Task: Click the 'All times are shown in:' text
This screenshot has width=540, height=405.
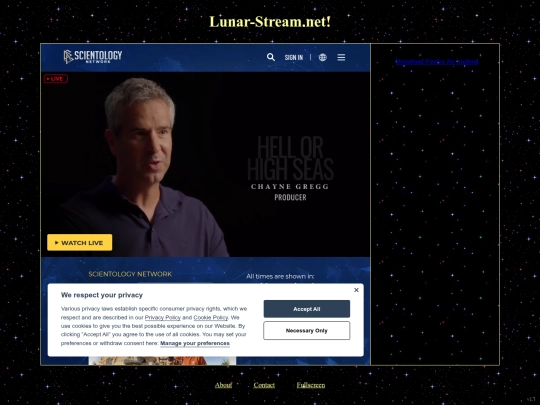Action: [280, 276]
